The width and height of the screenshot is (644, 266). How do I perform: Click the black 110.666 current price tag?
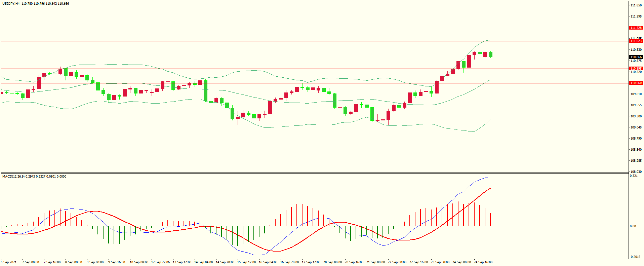636,57
